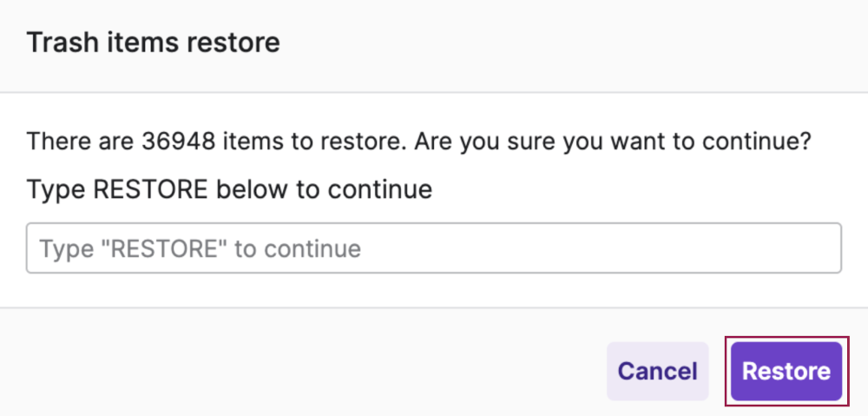Place cursor in the RESTORE confirmation textbox
The image size is (868, 416).
coord(434,249)
